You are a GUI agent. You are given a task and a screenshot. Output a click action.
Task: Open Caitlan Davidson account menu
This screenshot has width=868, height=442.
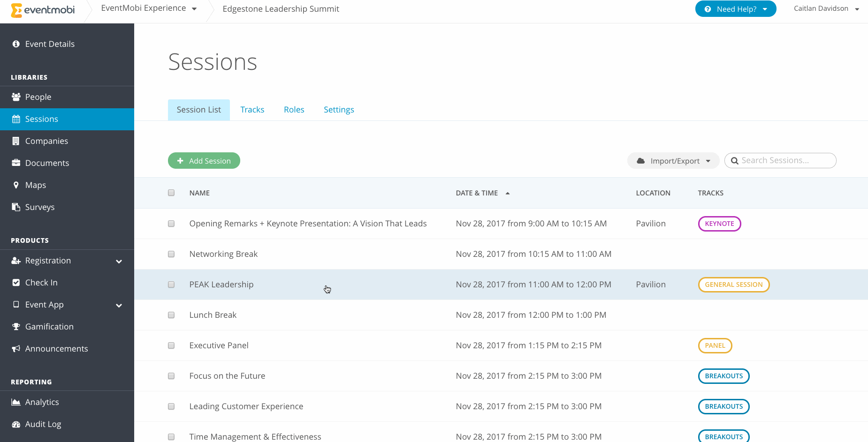click(826, 8)
